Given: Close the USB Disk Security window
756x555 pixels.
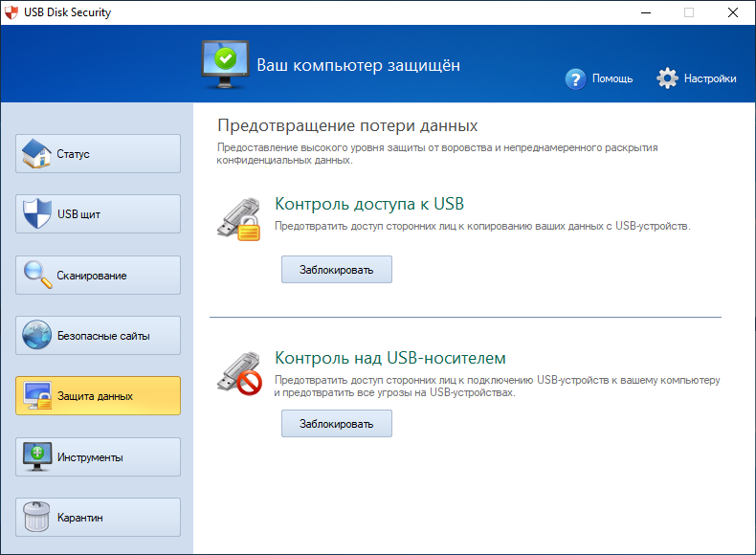Looking at the screenshot, I should pos(733,12).
